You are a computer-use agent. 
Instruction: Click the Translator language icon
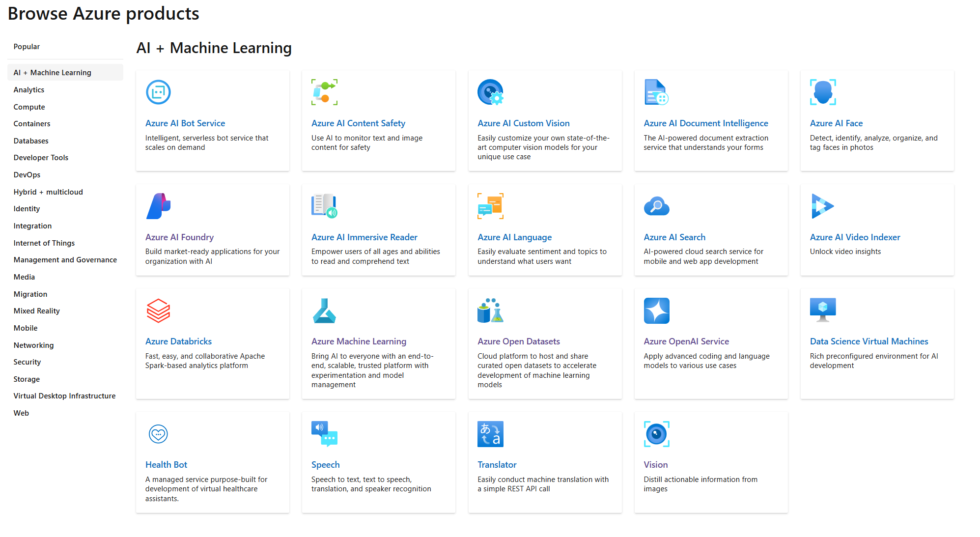point(490,434)
